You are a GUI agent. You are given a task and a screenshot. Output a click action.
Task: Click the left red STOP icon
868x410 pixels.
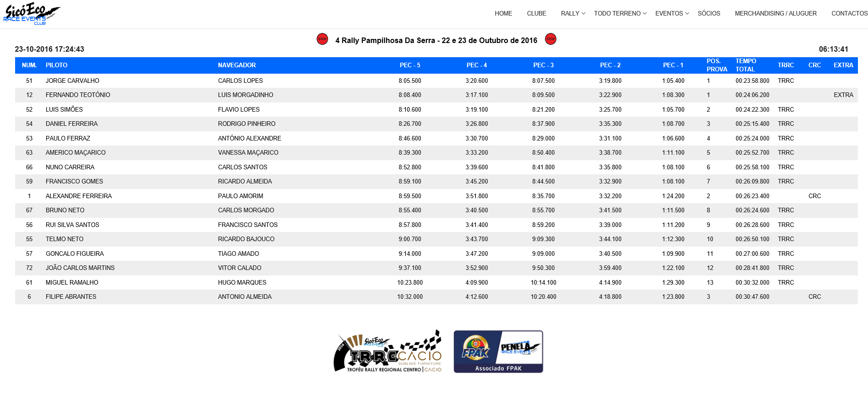pyautogui.click(x=322, y=39)
